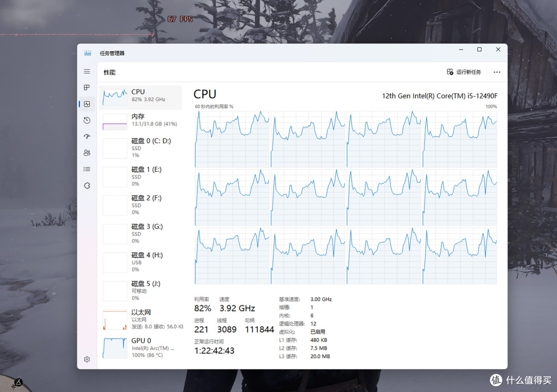Screen dimensions: 557x392
Task: Select 磁盘 2 (F:) entry
Action: 140,205
